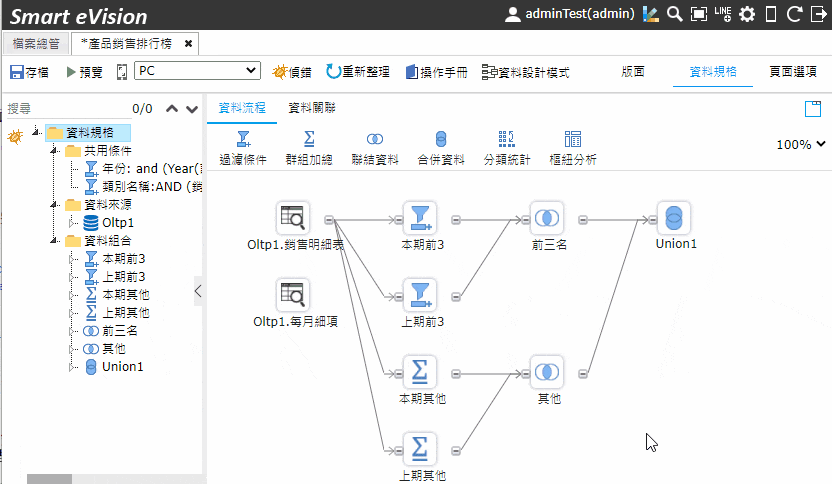Screen dimensions: 832x484
Task: Expand the Union1 tree node
Action: pyautogui.click(x=73, y=367)
